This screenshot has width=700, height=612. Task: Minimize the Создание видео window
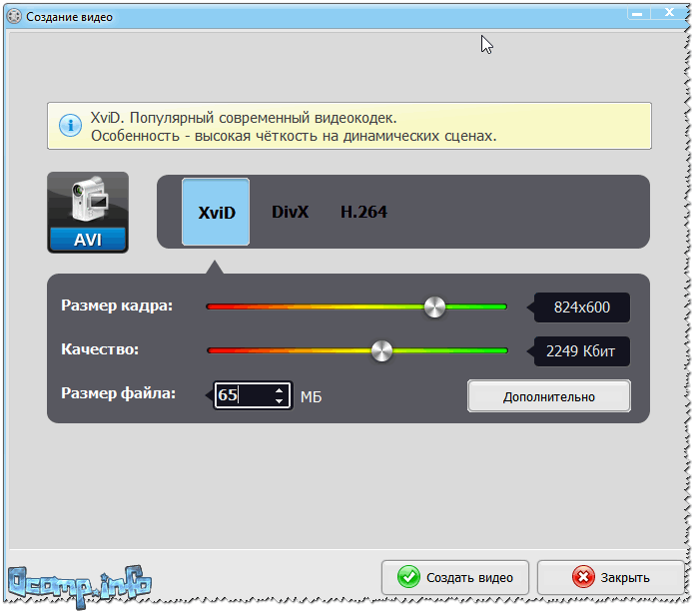pyautogui.click(x=638, y=14)
